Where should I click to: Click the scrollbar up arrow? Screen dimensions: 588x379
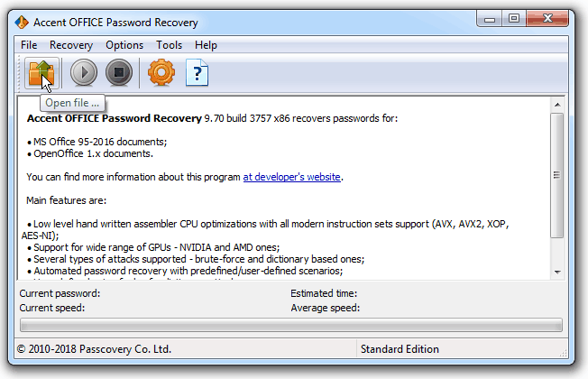557,105
